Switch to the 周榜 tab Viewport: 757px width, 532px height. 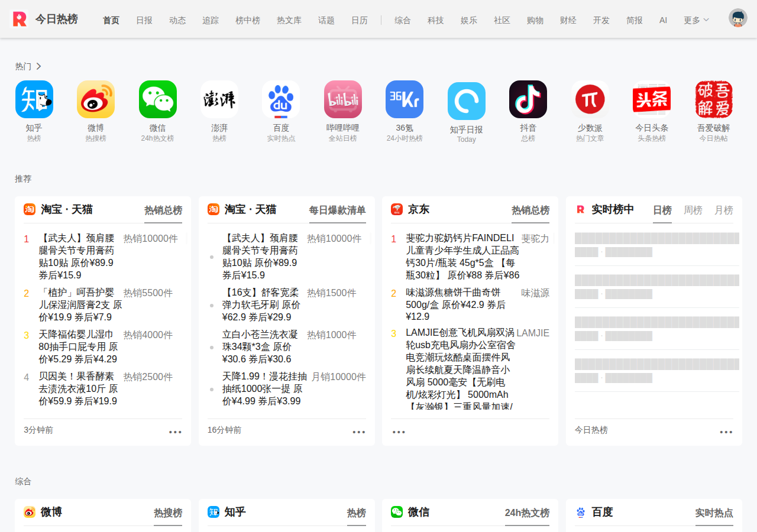[x=693, y=210]
